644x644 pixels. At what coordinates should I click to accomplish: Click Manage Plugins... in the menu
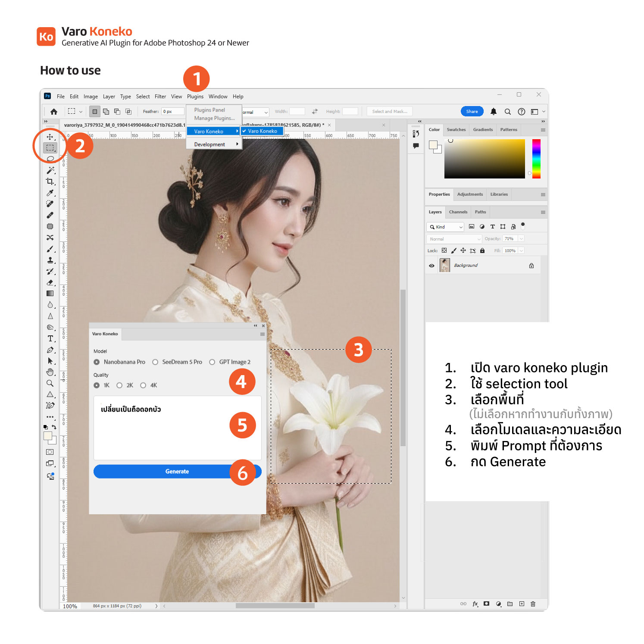(214, 118)
